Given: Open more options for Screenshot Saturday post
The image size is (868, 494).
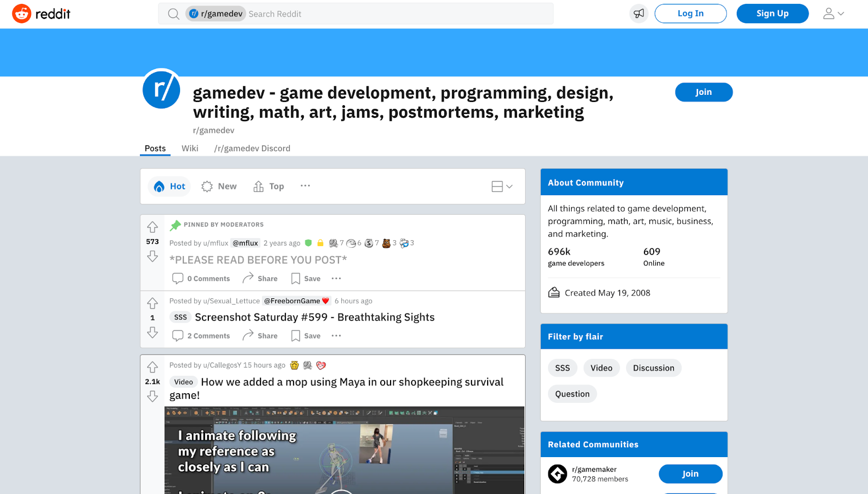Looking at the screenshot, I should coord(336,336).
